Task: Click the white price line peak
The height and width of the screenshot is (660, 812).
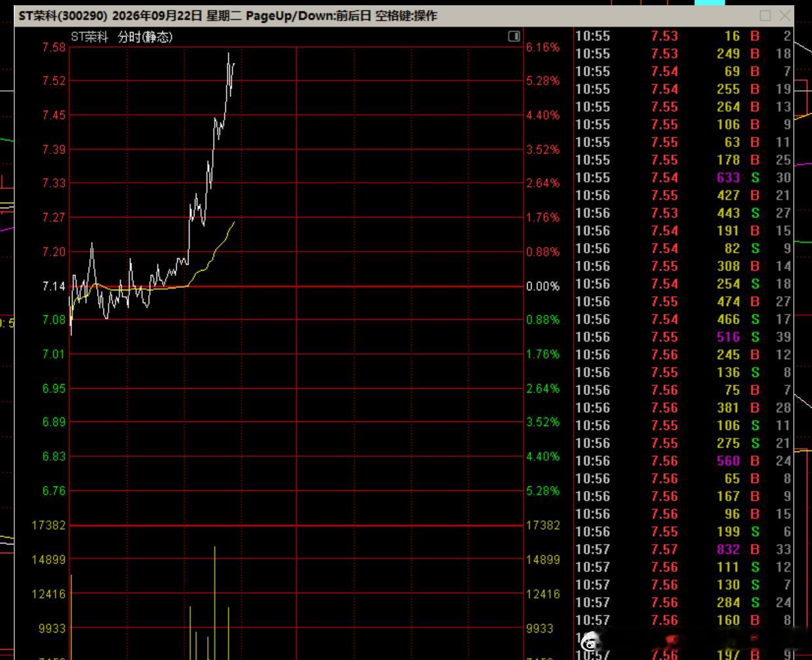Action: (x=229, y=54)
